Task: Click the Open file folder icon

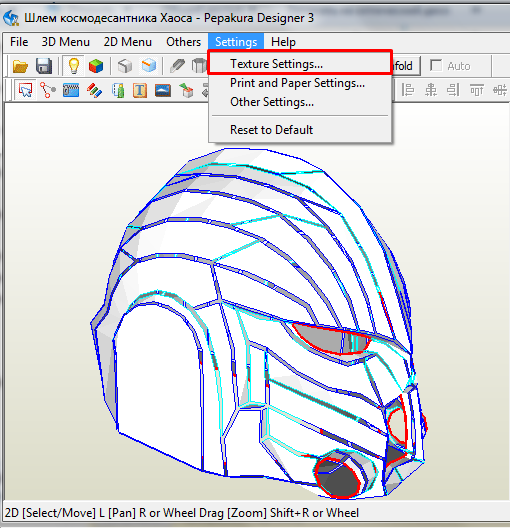Action: (x=20, y=66)
